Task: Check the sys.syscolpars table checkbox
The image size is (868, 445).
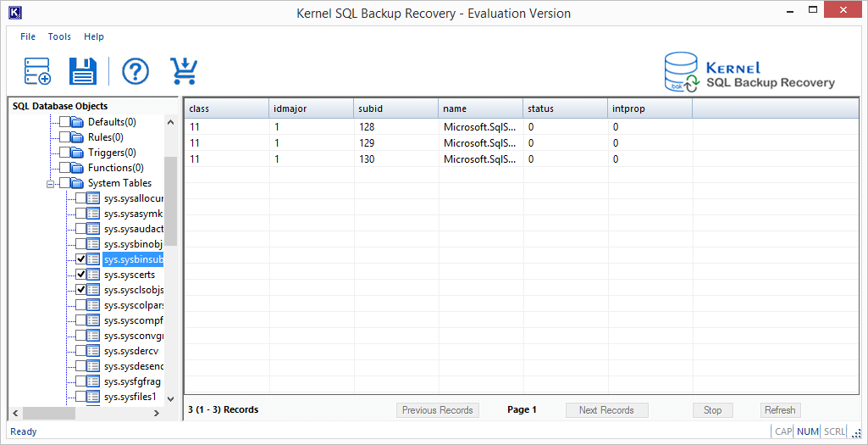Action: tap(80, 305)
